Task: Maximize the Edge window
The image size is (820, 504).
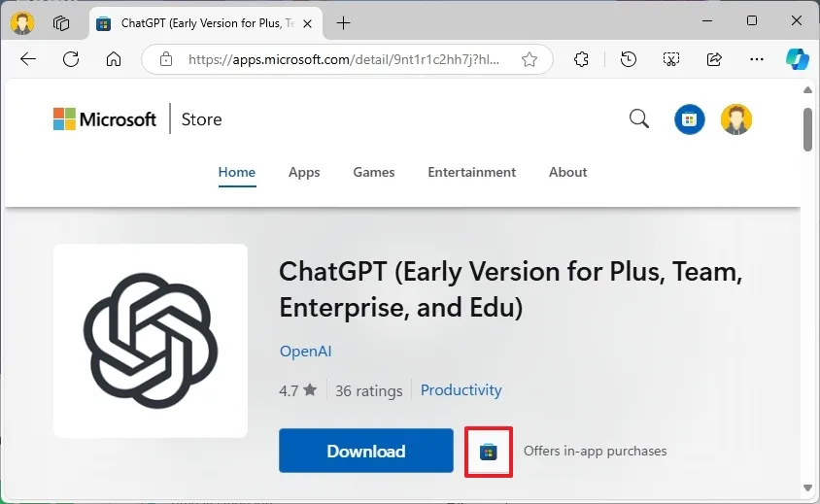Action: 751,21
